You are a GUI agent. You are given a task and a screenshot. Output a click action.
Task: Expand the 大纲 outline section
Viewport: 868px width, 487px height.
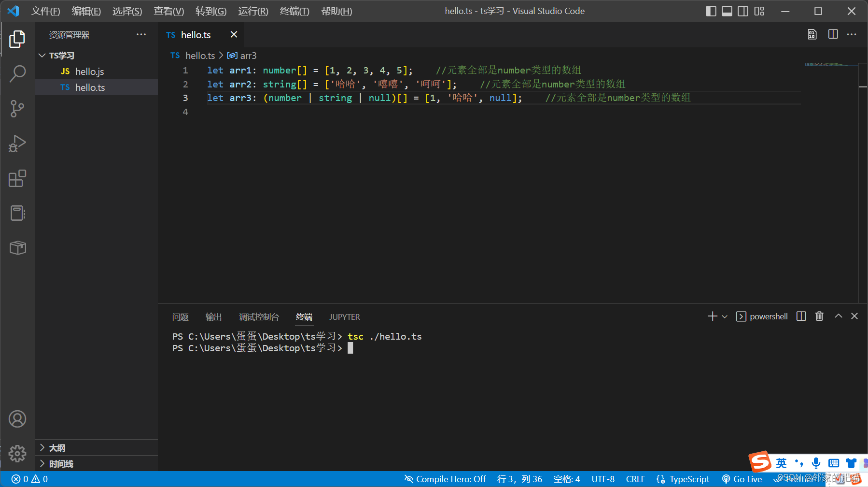click(96, 448)
